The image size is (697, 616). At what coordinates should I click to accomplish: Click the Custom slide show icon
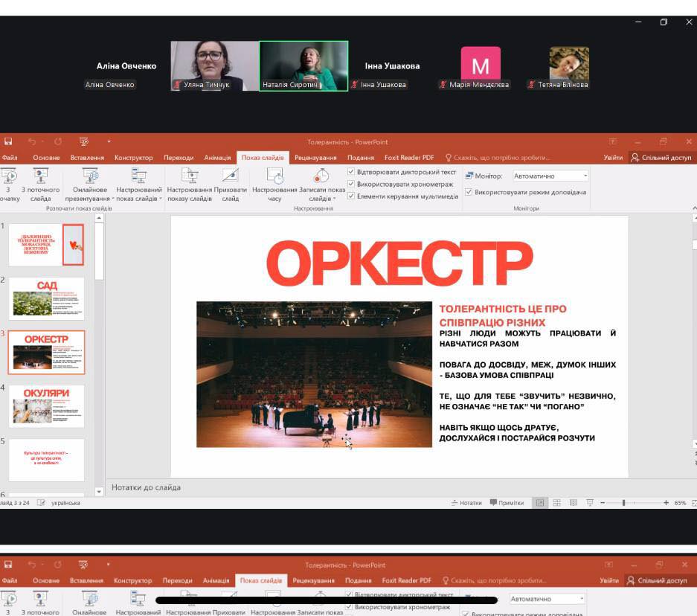pyautogui.click(x=139, y=177)
